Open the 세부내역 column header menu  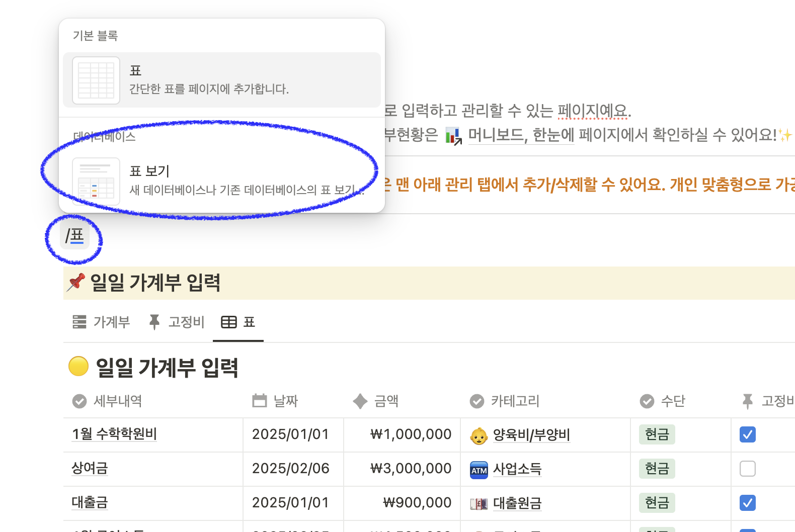(x=153, y=401)
